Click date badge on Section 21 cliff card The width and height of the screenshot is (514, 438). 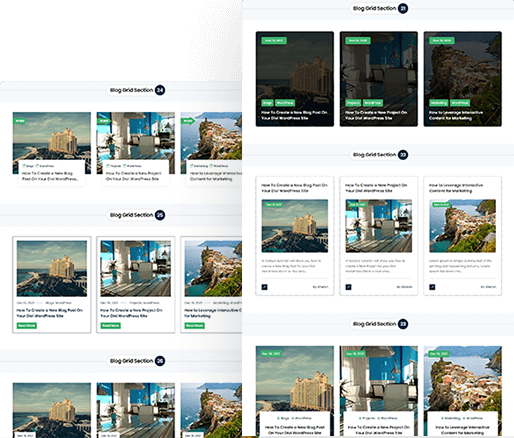coord(442,41)
